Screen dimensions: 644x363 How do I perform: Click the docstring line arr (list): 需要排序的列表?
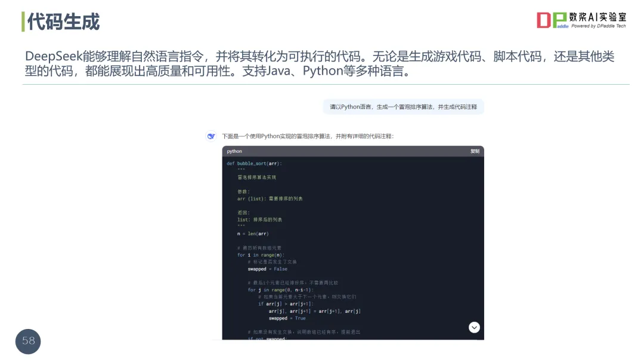click(270, 199)
